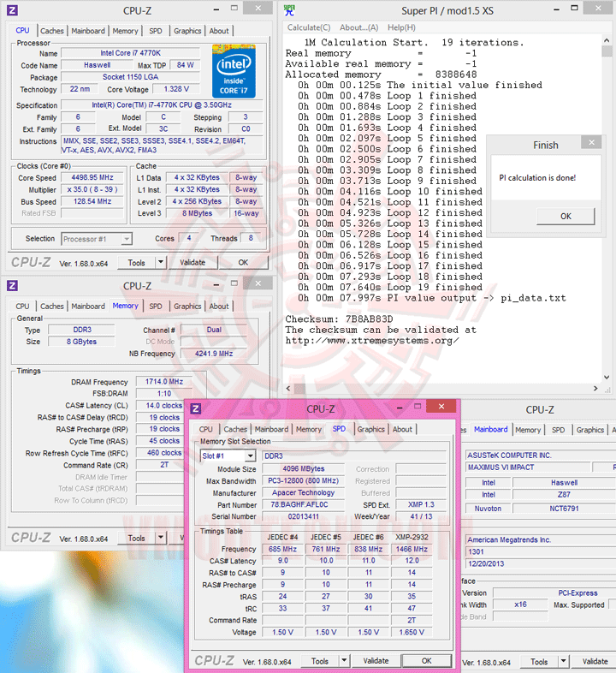This screenshot has height=673, width=616.
Task: Click Validate in pink SPD window
Action: coord(376,660)
